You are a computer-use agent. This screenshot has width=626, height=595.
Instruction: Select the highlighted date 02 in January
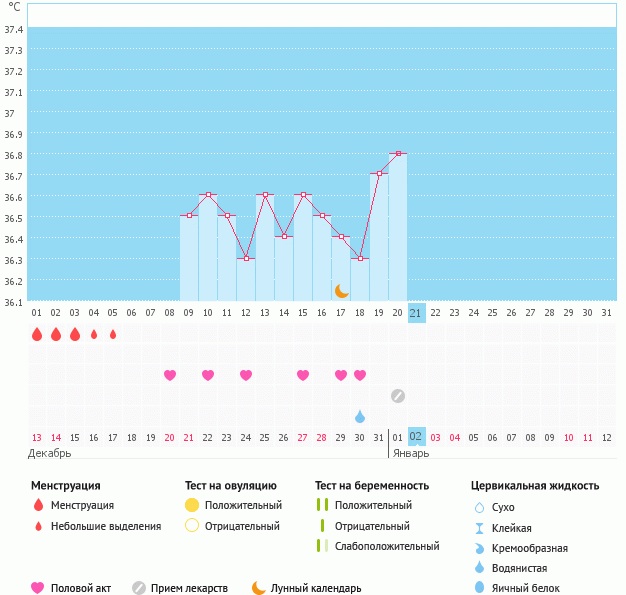417,437
